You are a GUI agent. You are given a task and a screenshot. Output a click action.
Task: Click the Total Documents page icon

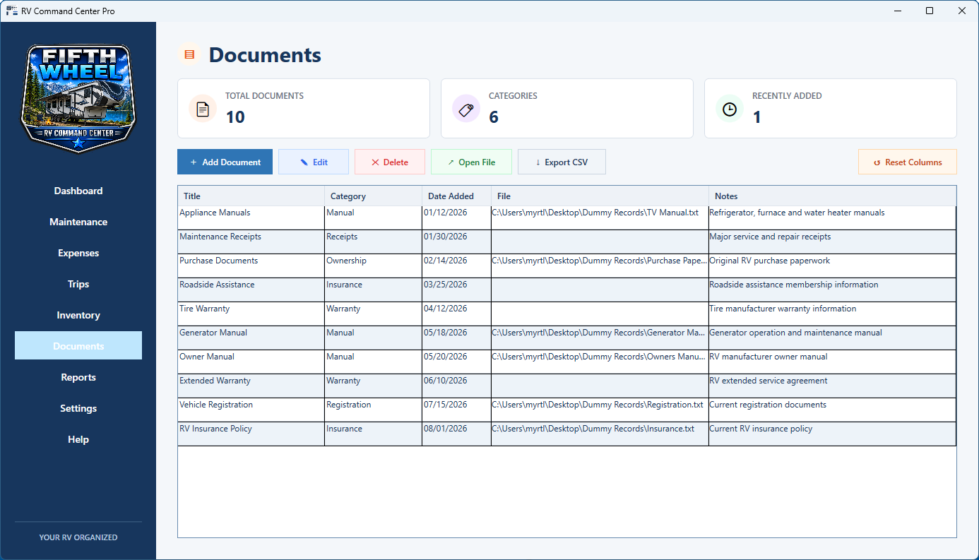(203, 109)
